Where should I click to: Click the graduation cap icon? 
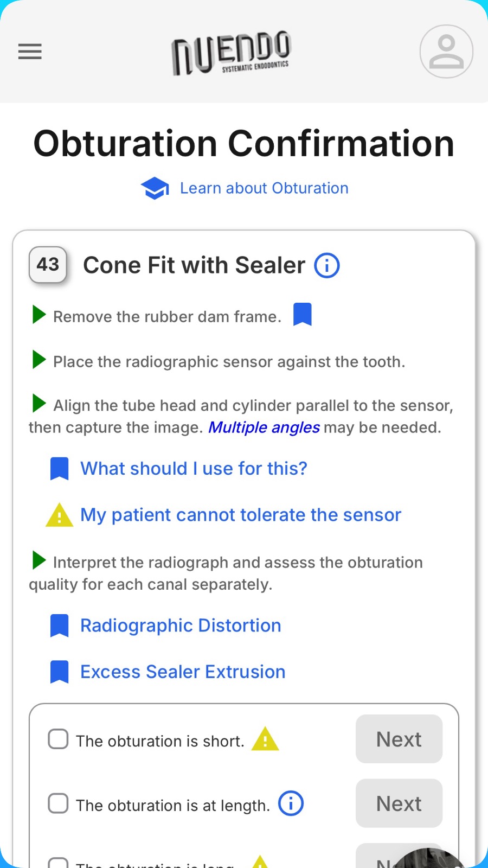pos(155,188)
